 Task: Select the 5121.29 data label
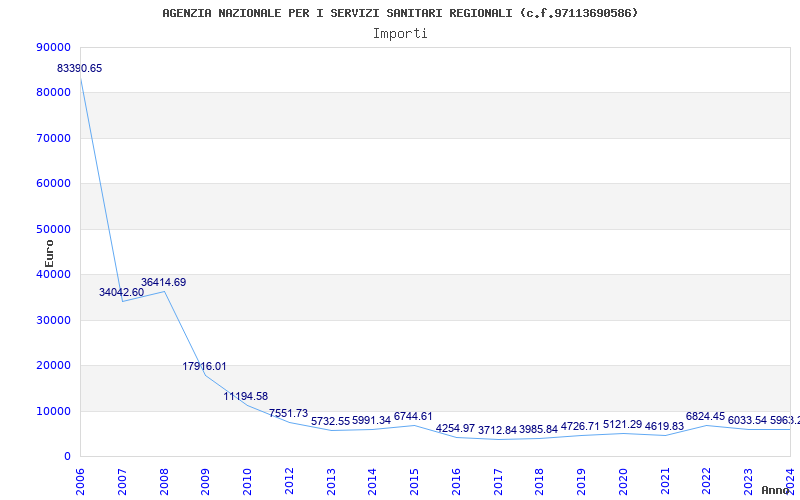pos(622,424)
